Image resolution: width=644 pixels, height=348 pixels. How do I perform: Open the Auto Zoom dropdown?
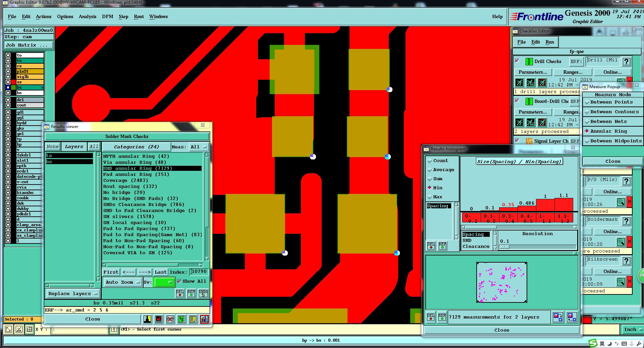point(122,282)
